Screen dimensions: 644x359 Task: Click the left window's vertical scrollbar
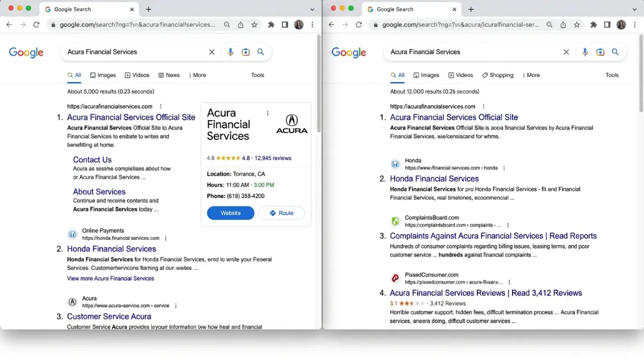(319, 83)
